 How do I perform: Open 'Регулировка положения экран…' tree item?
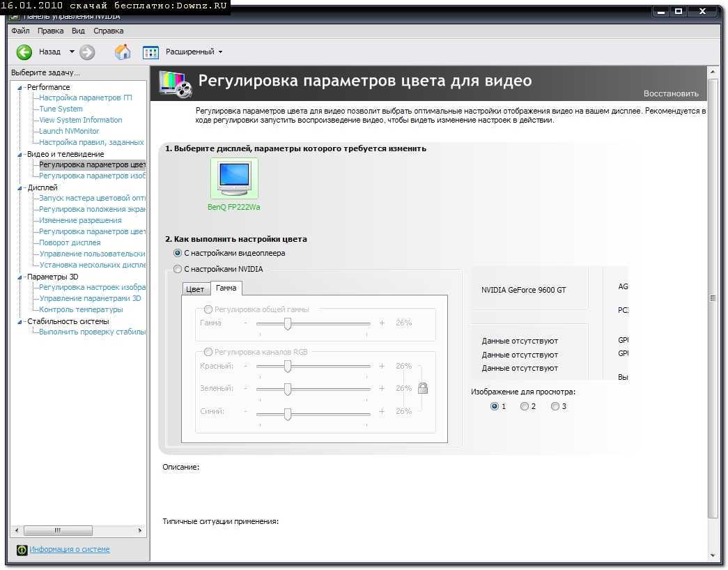(93, 209)
